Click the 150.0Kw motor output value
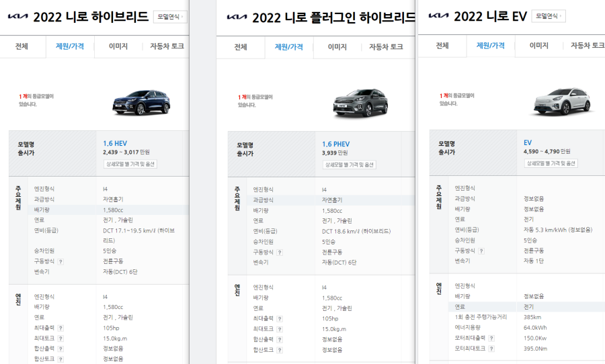This screenshot has height=364, width=605. pyautogui.click(x=535, y=338)
